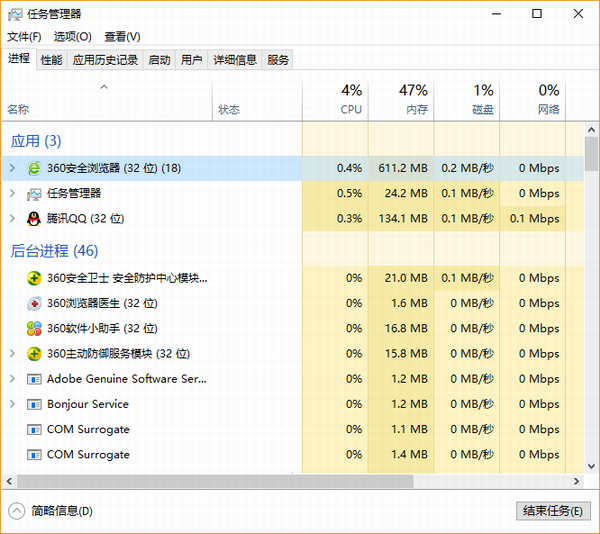Click the 360安全卫士 安全防护中心模块 icon
600x534 pixels.
click(34, 278)
